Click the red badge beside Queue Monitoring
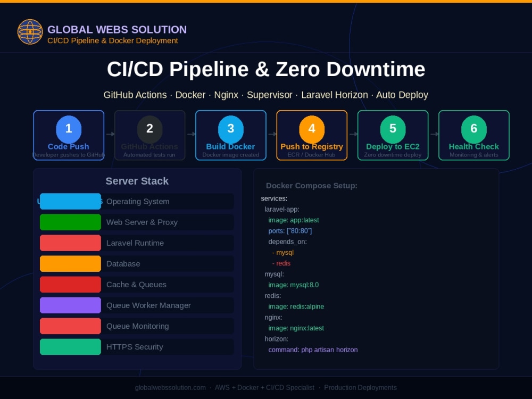The height and width of the screenshot is (399, 532). pyautogui.click(x=70, y=326)
